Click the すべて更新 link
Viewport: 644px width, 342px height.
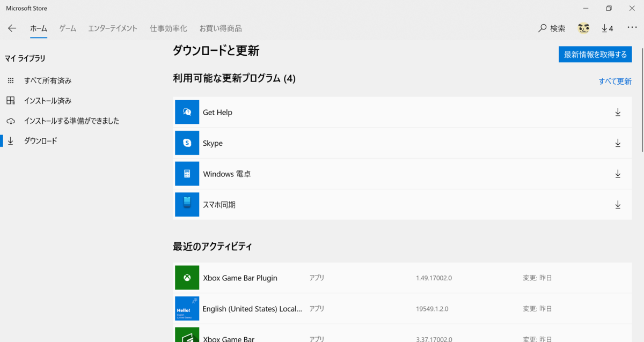coord(615,81)
